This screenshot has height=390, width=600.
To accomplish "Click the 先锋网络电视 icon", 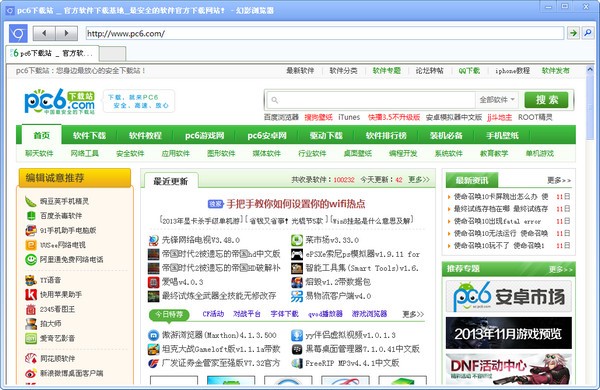I will pyautogui.click(x=154, y=240).
